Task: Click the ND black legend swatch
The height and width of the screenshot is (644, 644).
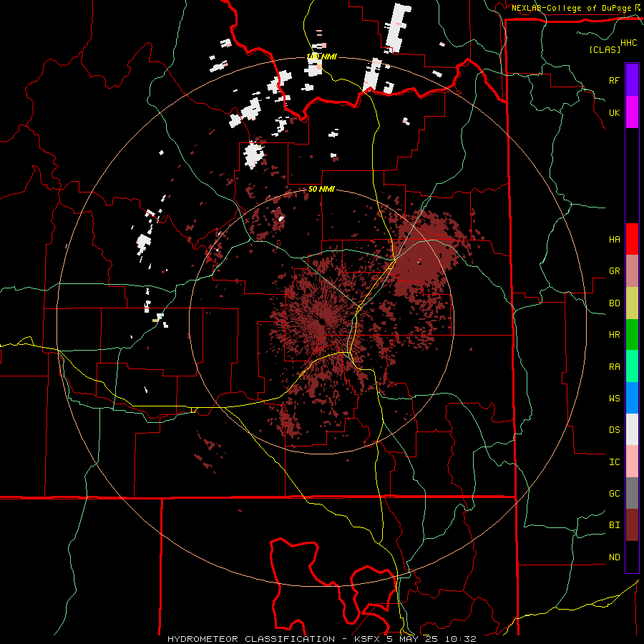Action: tap(632, 557)
